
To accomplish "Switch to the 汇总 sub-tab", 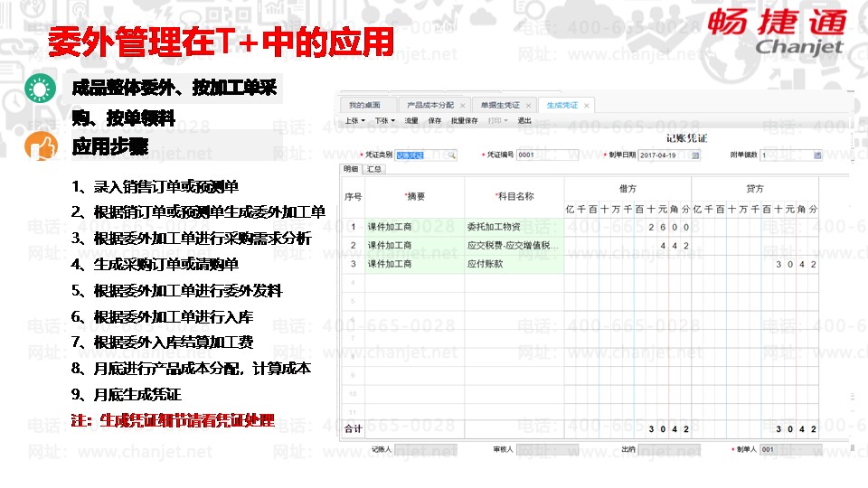I will [374, 169].
